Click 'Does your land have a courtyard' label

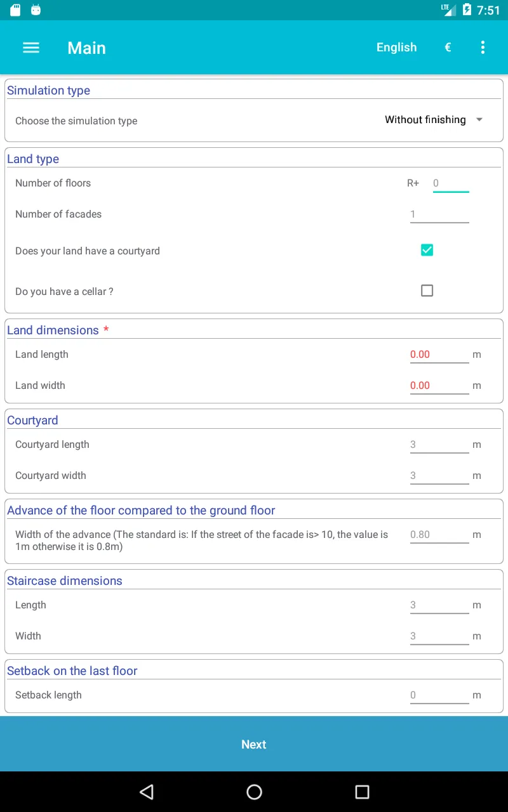pos(88,251)
